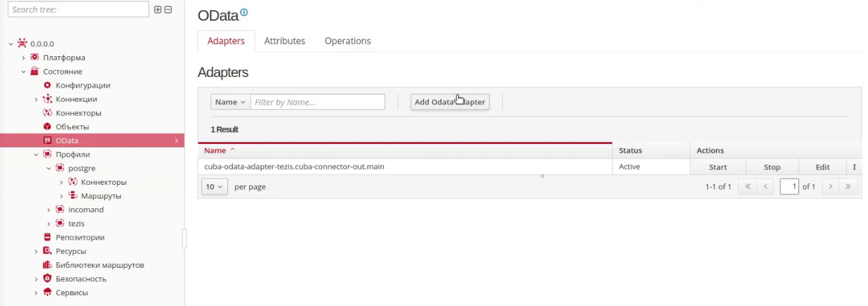Sort the table by Name column header
This screenshot has width=868, height=306.
(215, 151)
